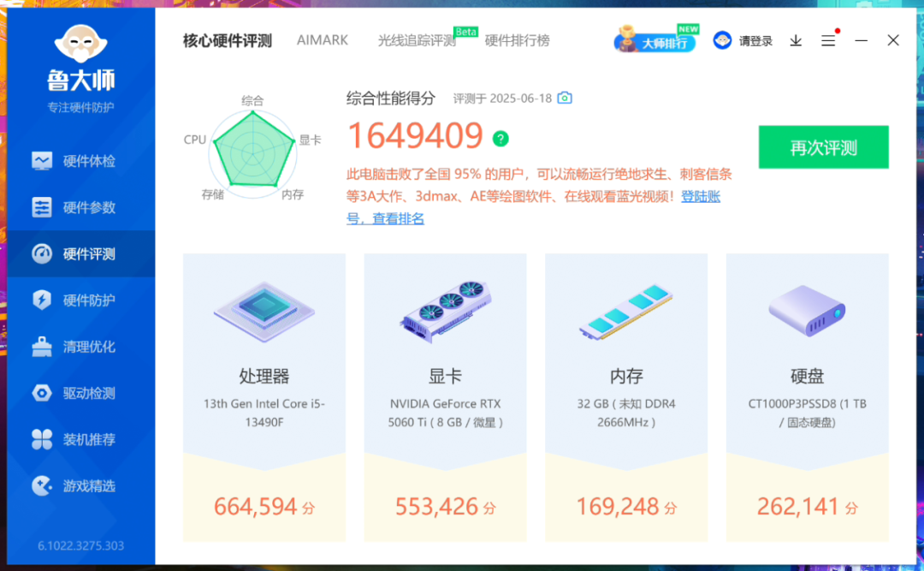The image size is (924, 571).
Task: Go to 硬件防护 in the sidebar
Action: coord(80,300)
